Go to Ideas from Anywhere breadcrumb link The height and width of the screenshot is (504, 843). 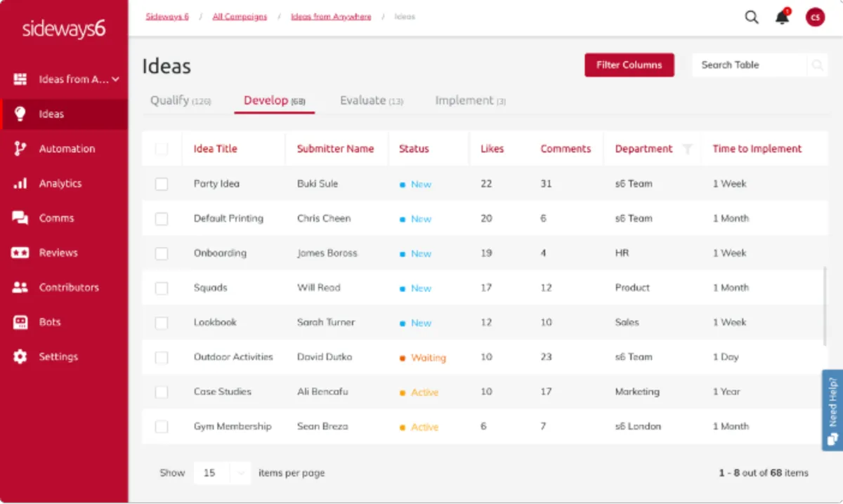(331, 16)
